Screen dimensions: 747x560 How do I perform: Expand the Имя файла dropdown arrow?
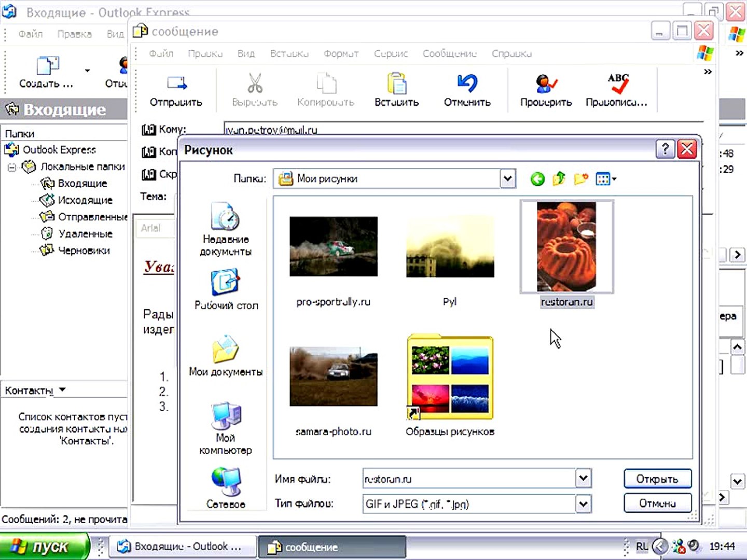pos(584,478)
